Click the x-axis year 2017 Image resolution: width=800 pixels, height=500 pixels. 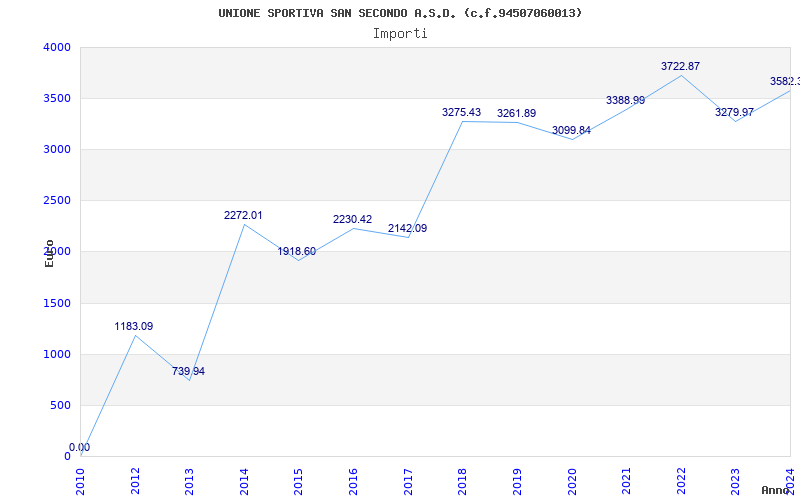(408, 482)
